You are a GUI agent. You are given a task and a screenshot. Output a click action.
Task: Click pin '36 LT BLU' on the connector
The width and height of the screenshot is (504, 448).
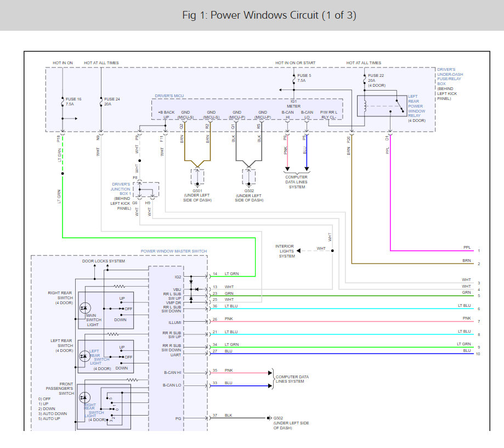[x=225, y=306]
